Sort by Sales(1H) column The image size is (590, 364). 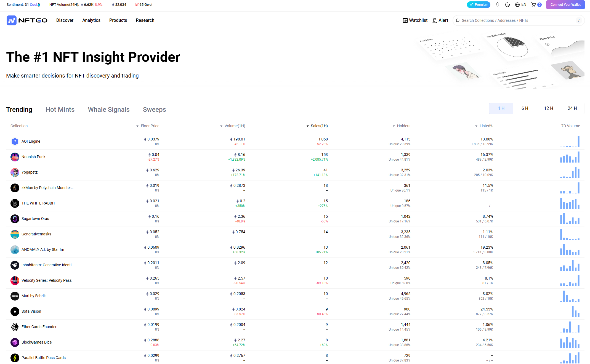coord(317,126)
